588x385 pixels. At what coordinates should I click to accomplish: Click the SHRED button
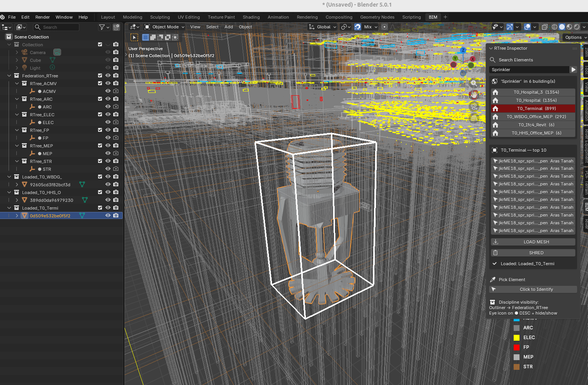533,253
